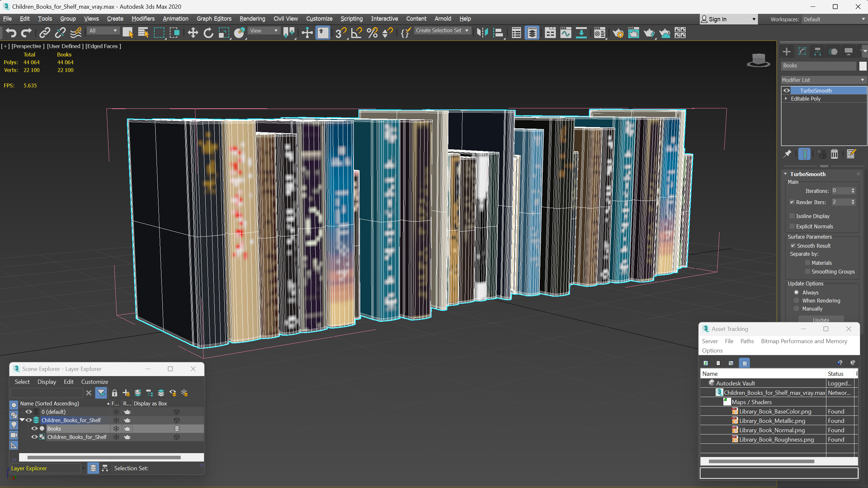The width and height of the screenshot is (868, 488).
Task: Click Create New Layer icon in Scene Explorer
Action: coord(126,393)
